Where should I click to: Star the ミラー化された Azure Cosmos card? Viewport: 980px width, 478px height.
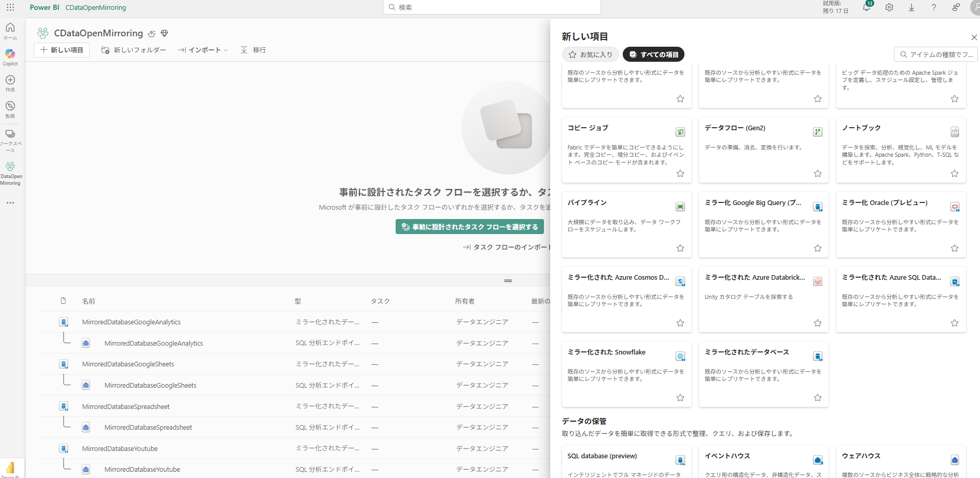(680, 323)
